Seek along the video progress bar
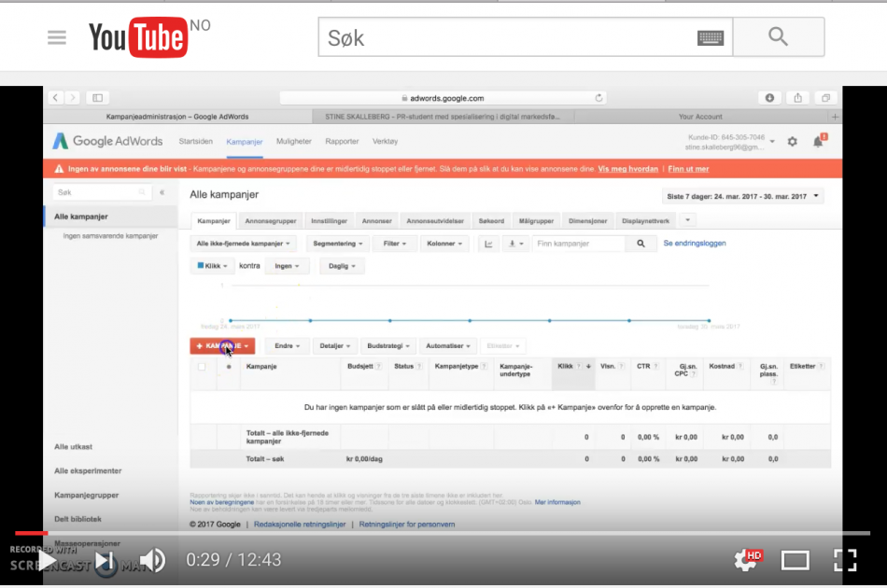The width and height of the screenshot is (887, 588). tap(443, 533)
